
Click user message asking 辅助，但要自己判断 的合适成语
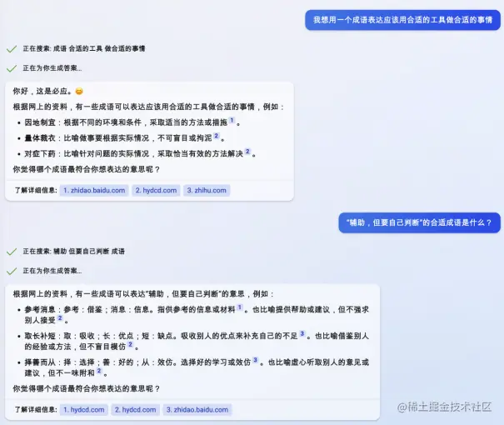[420, 222]
